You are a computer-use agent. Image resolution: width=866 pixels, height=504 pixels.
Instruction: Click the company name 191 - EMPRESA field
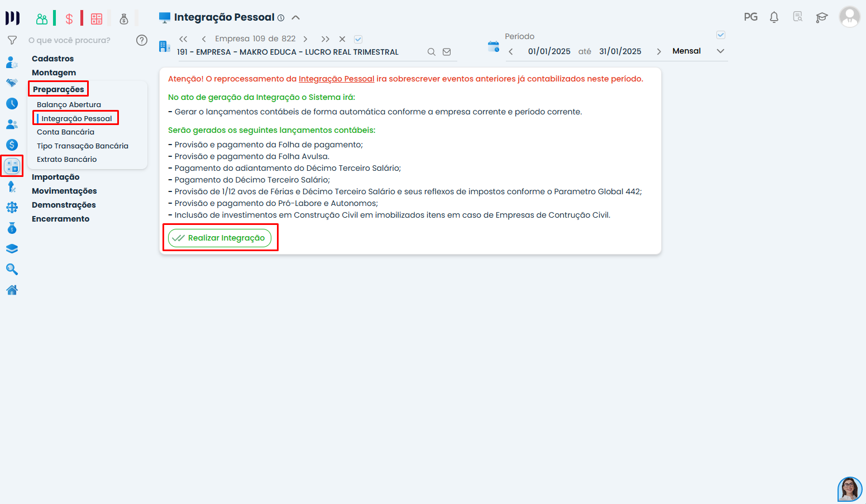pyautogui.click(x=288, y=52)
